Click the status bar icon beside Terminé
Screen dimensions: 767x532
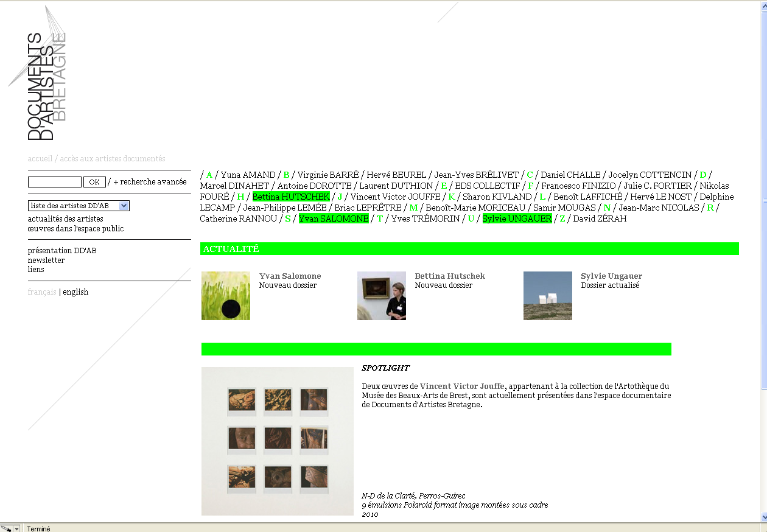click(x=6, y=528)
